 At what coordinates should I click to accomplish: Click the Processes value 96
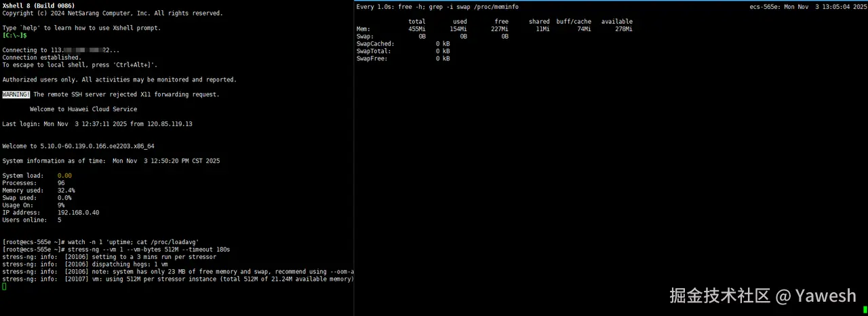tap(61, 183)
